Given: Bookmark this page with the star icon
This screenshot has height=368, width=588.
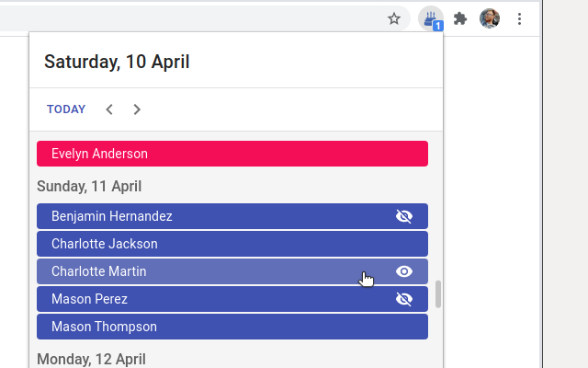Looking at the screenshot, I should tap(394, 18).
